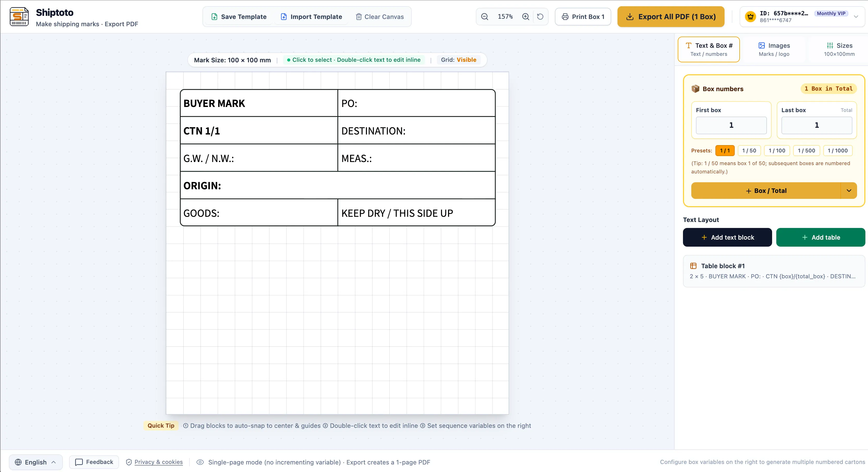
Task: Expand the Box / Total dropdown arrow
Action: (849, 191)
